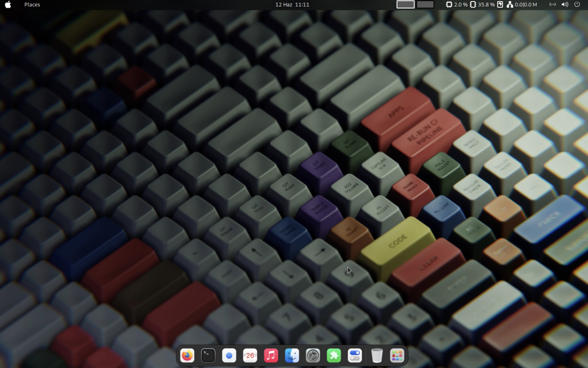588x368 pixels.
Task: Open the clock showing 12 Haz 11:11
Action: click(x=292, y=4)
